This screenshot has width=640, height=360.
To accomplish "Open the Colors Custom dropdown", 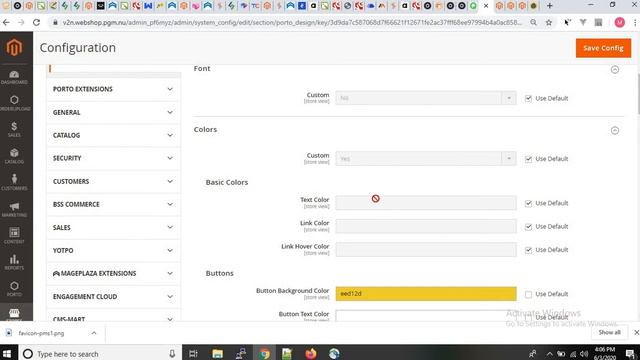I will 426,158.
